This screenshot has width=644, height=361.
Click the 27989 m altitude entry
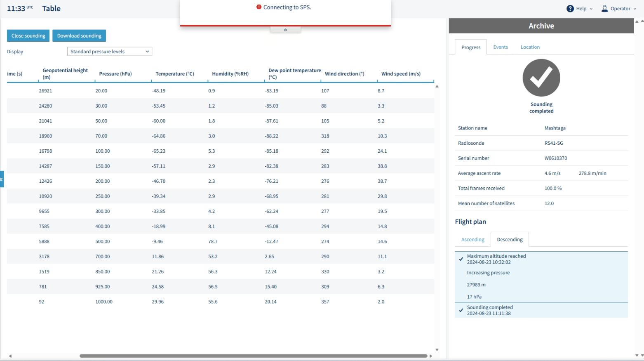(x=476, y=285)
